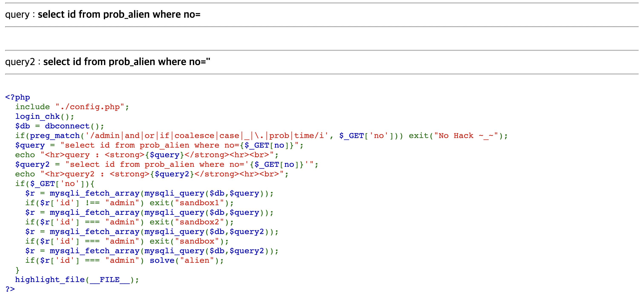Screen dimensions: 644x298
Task: Click the '<?php' opening tag
Action: tap(17, 97)
